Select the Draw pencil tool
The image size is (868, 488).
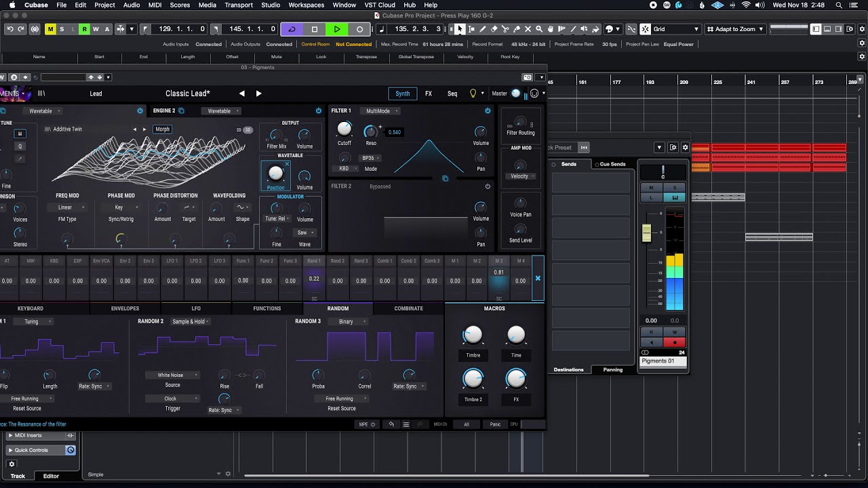(482, 29)
